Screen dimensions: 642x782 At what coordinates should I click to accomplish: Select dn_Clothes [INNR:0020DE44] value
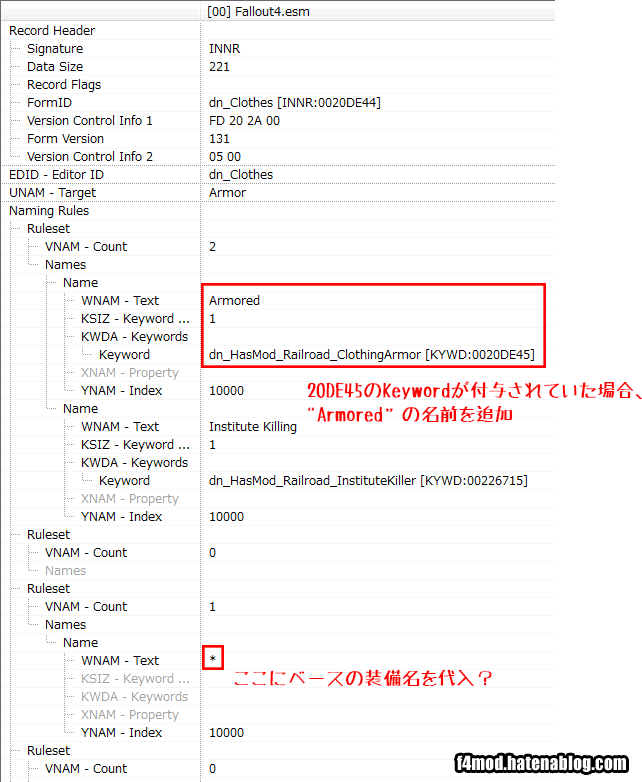tap(294, 102)
